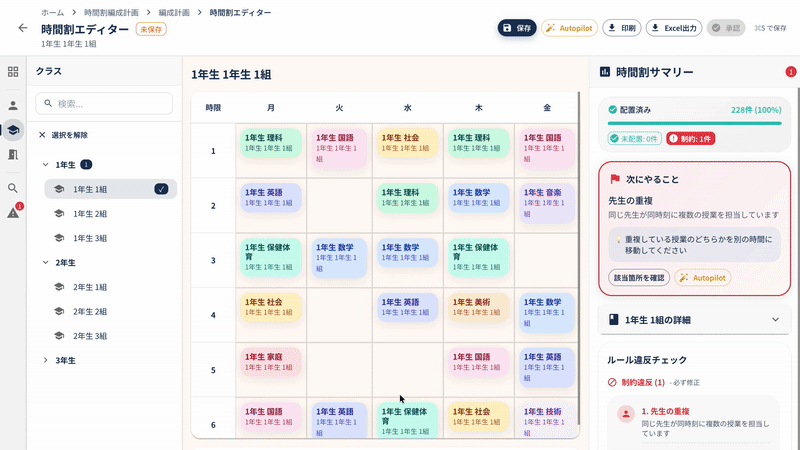
Task: Expand the 1年生 1組の詳細 panel
Action: pyautogui.click(x=775, y=320)
